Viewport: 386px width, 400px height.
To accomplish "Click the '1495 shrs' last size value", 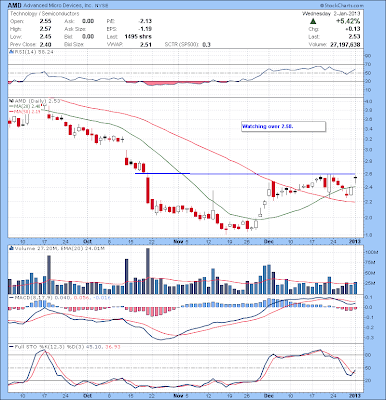I will 138,37.
